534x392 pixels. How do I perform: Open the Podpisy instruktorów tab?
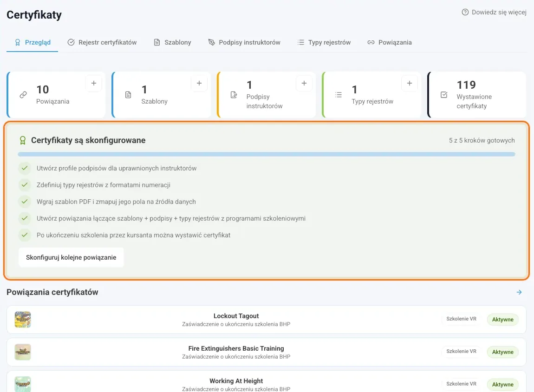[244, 42]
